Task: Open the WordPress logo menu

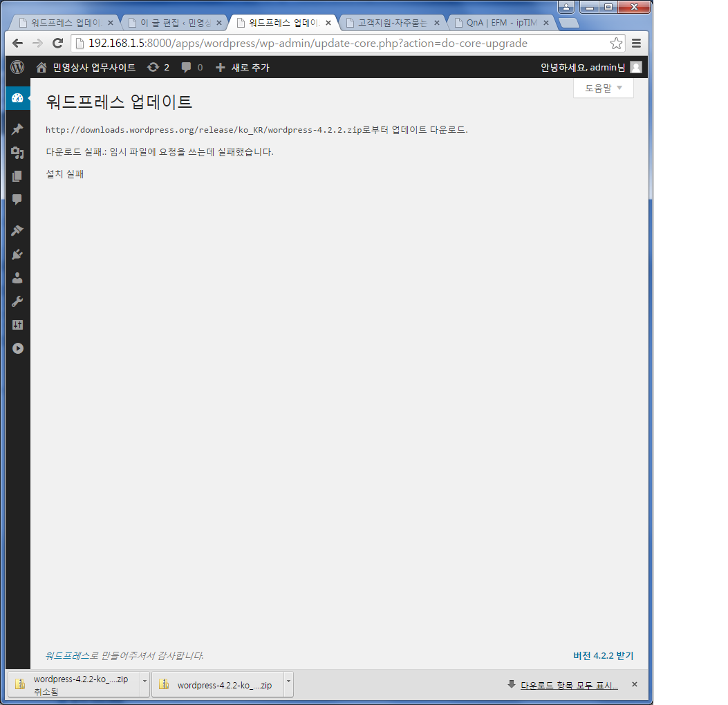Action: (17, 67)
